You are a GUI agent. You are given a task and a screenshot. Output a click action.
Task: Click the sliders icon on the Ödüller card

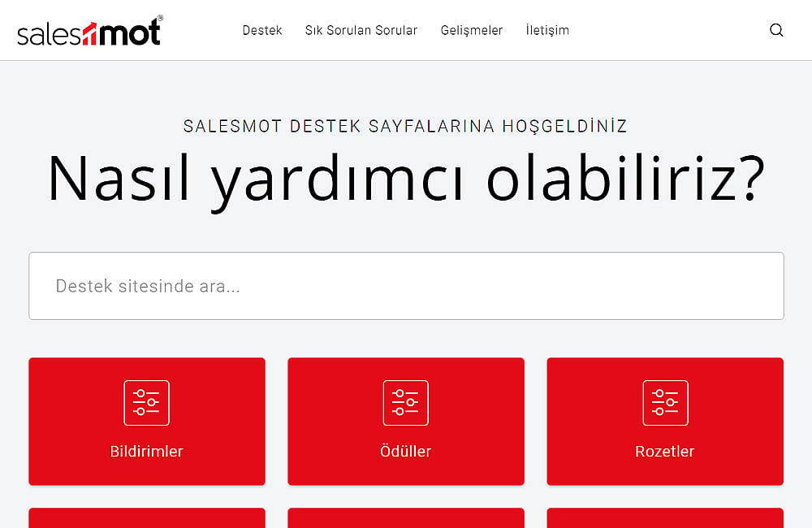(405, 403)
